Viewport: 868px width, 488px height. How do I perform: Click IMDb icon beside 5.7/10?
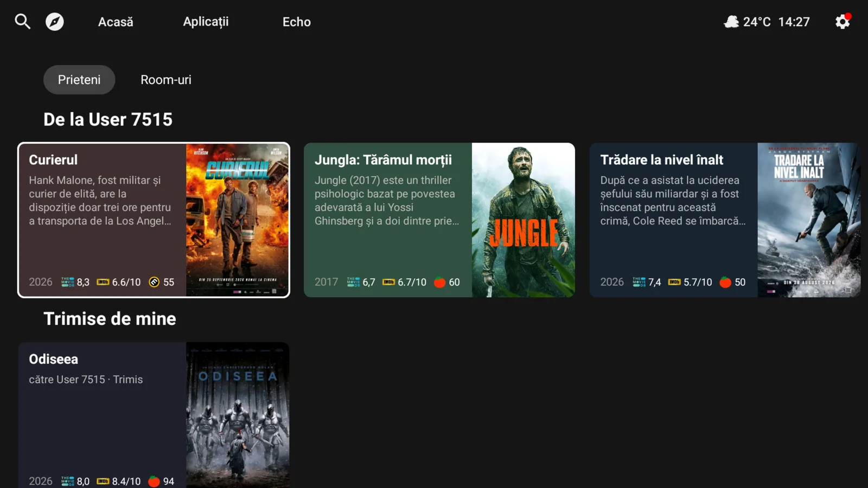click(674, 282)
